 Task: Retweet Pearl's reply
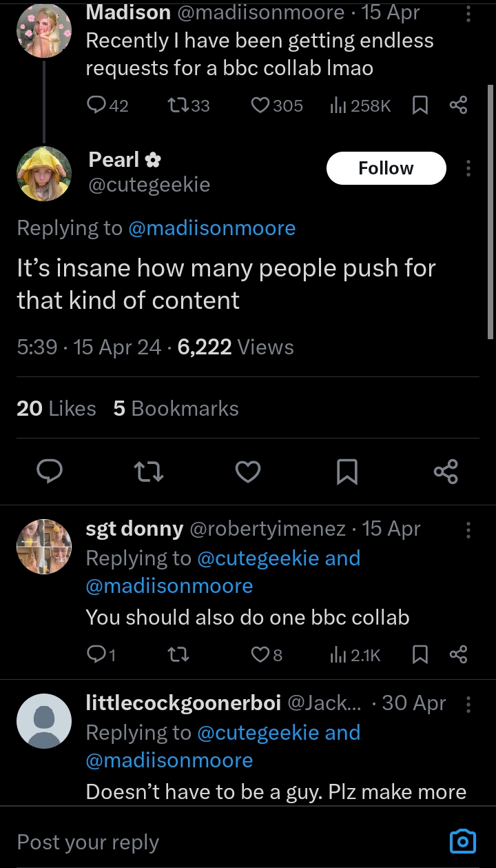[149, 472]
